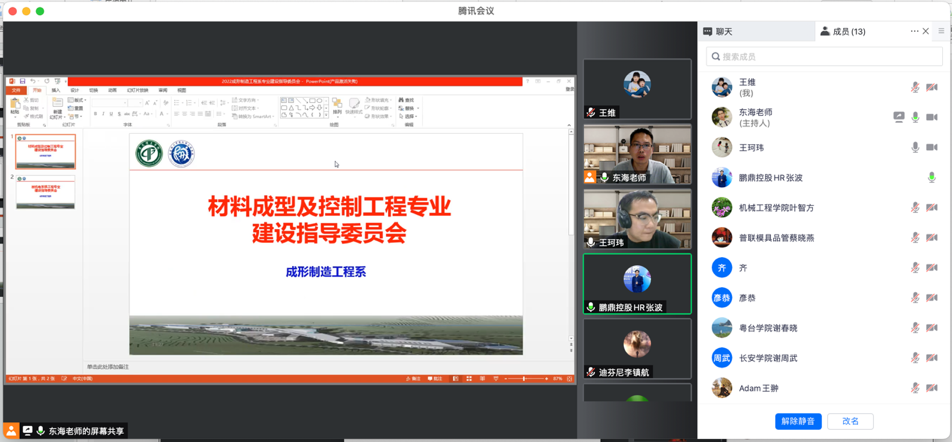Click 曾联模具品管蔡晓燕's muted microphone icon

pyautogui.click(x=915, y=238)
